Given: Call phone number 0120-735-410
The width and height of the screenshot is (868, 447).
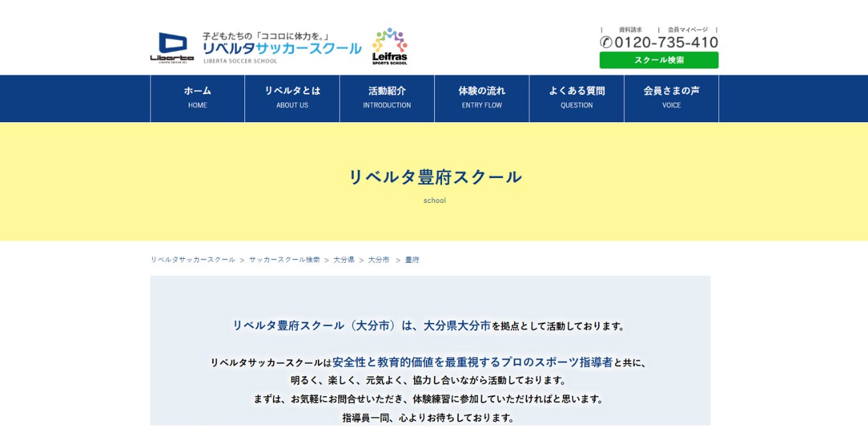Looking at the screenshot, I should (666, 43).
